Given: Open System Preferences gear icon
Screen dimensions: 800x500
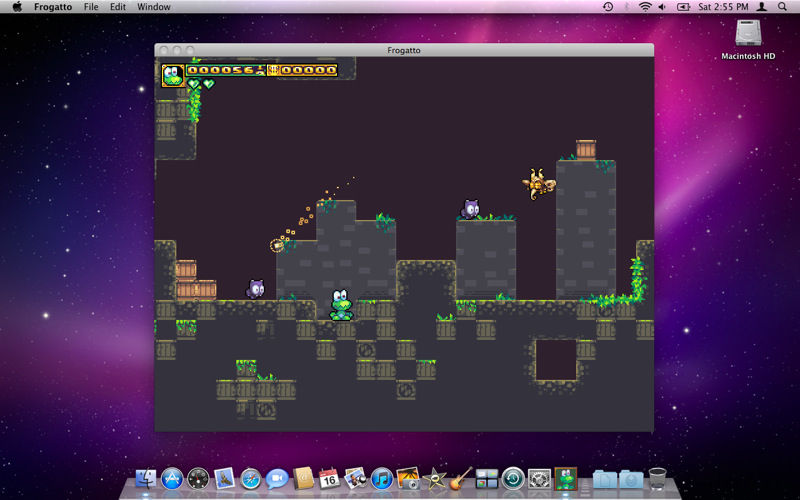Looking at the screenshot, I should click(x=539, y=479).
